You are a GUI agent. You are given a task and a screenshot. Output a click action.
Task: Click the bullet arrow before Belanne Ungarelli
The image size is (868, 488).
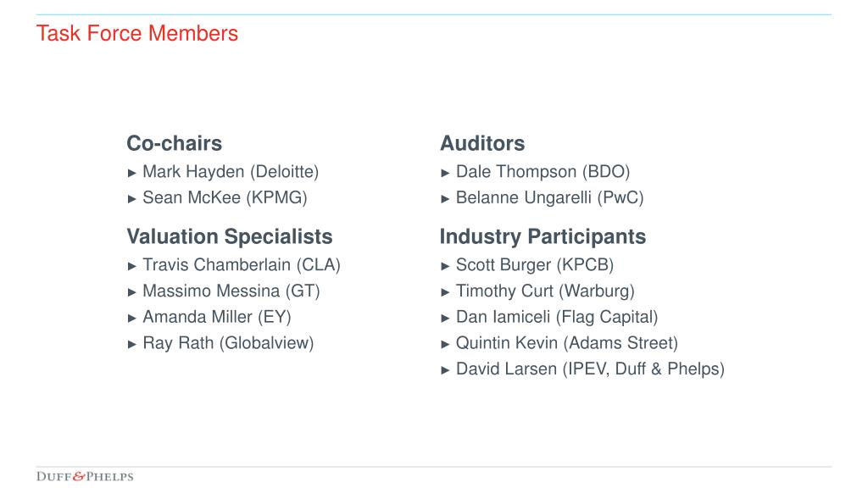pyautogui.click(x=445, y=199)
